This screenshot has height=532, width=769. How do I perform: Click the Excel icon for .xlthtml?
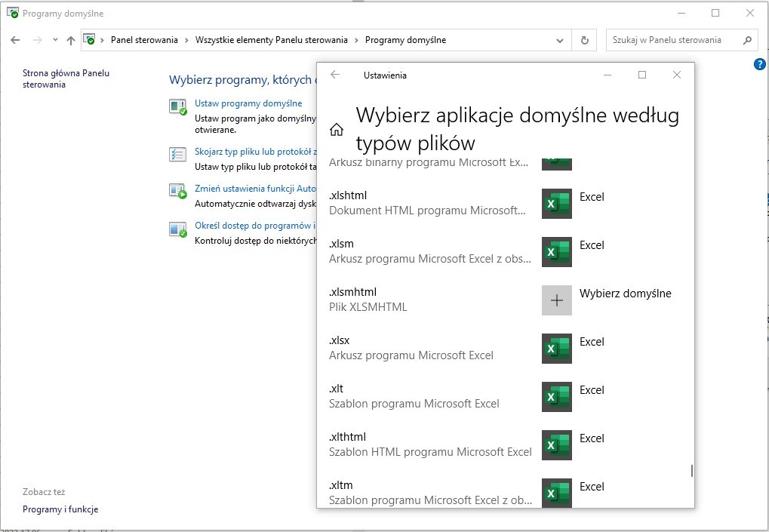[x=557, y=445]
